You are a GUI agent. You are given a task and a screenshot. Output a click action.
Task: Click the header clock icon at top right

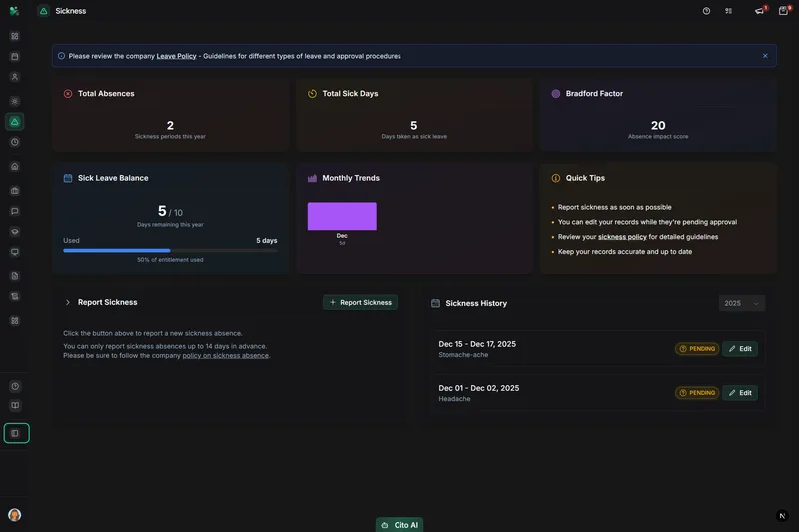click(706, 11)
